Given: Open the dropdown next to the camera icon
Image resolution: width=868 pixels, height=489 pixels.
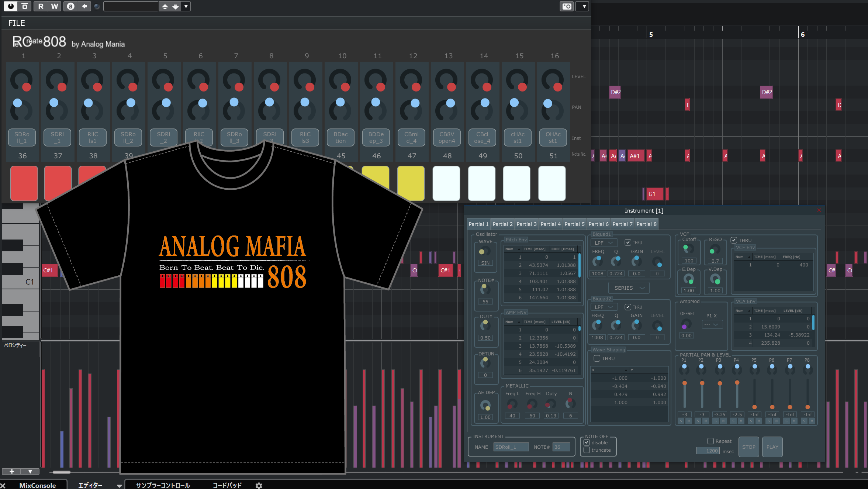Looking at the screenshot, I should click(x=582, y=6).
